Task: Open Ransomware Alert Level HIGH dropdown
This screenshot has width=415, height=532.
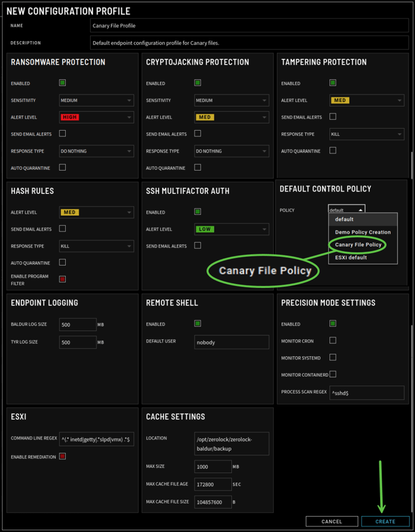Action: [x=97, y=117]
